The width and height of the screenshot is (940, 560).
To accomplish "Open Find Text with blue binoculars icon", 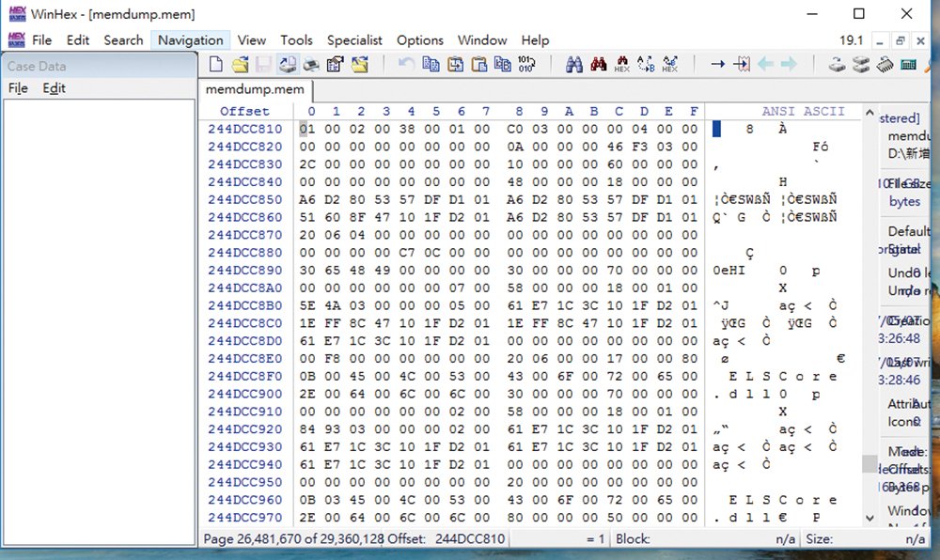I will pyautogui.click(x=573, y=64).
